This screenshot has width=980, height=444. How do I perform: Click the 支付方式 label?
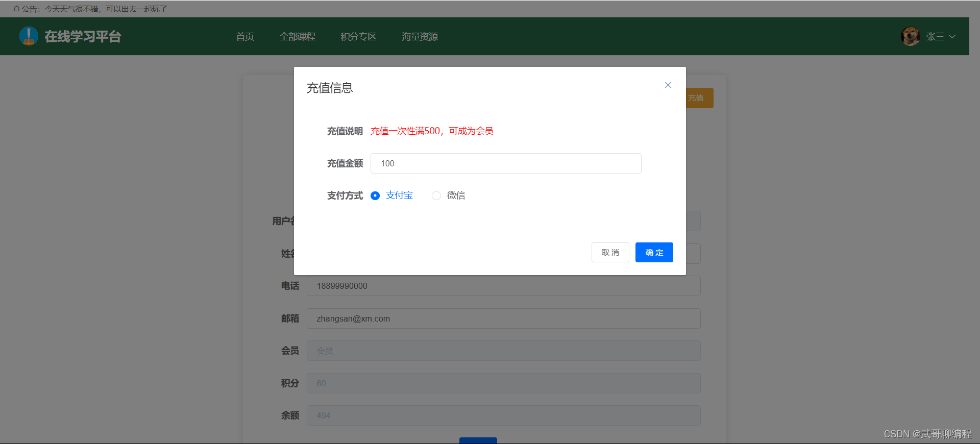(345, 195)
